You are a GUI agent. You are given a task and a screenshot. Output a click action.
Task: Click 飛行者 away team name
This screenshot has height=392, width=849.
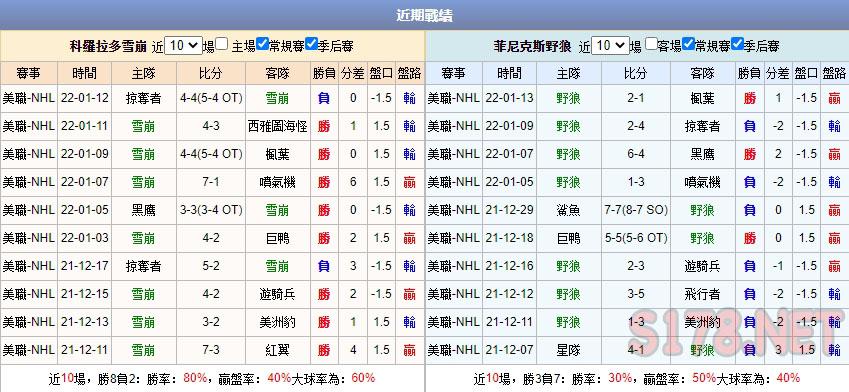click(702, 294)
